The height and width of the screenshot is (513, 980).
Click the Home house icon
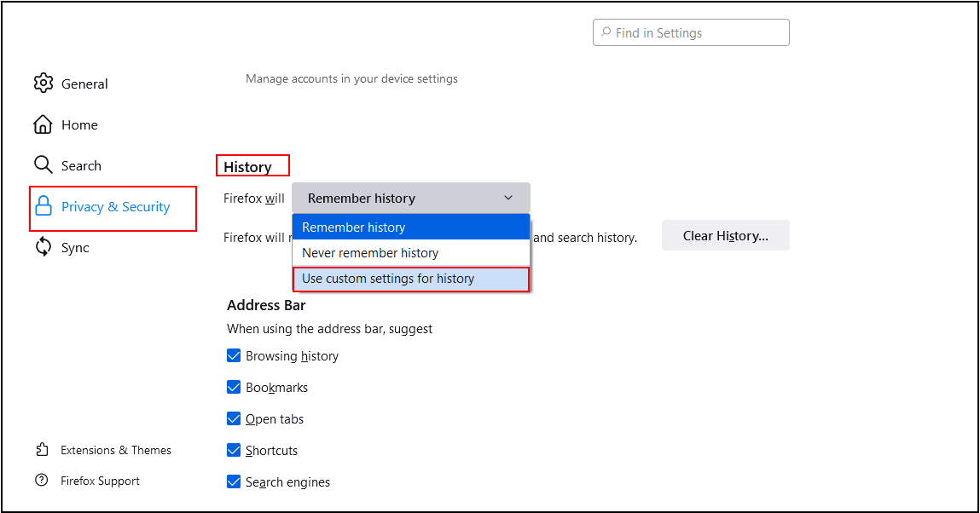(43, 124)
